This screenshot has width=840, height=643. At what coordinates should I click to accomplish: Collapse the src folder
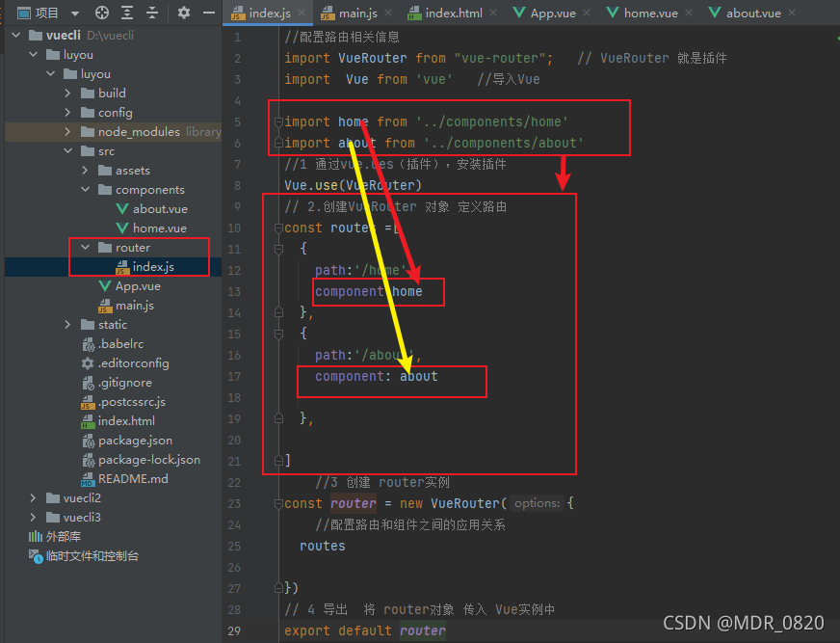[x=68, y=151]
